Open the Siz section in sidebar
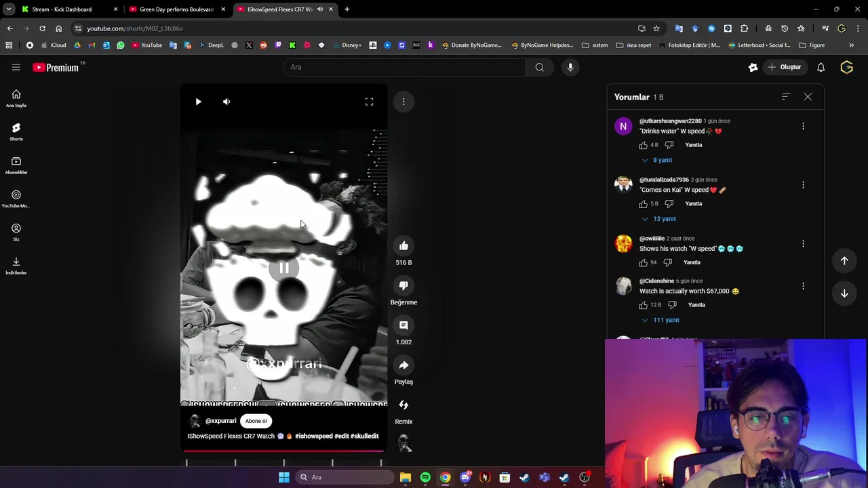 [16, 232]
